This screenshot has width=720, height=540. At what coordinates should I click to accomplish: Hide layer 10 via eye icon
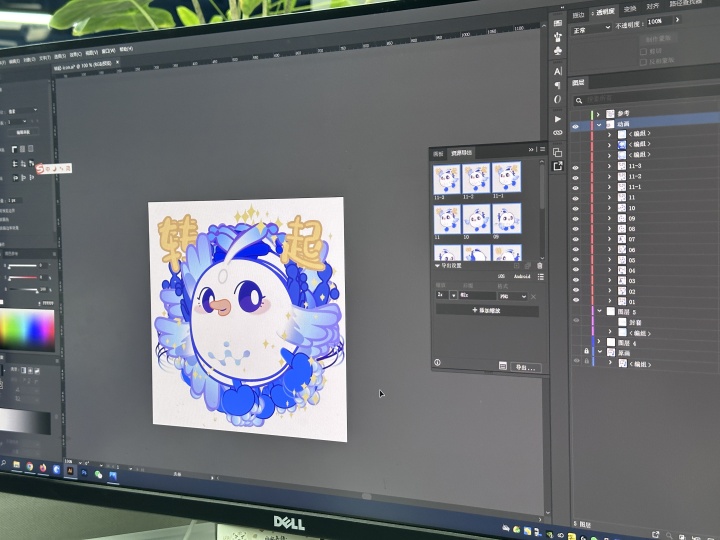tap(575, 208)
